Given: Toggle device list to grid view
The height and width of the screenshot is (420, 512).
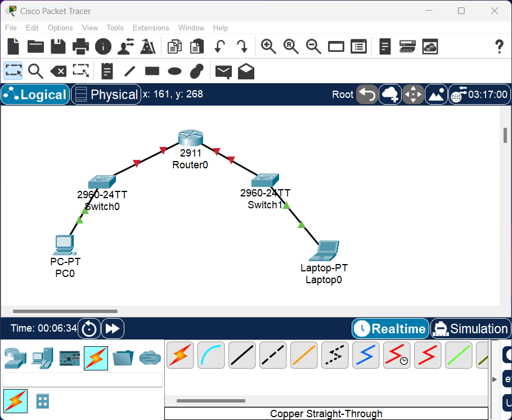Looking at the screenshot, I should [x=42, y=401].
